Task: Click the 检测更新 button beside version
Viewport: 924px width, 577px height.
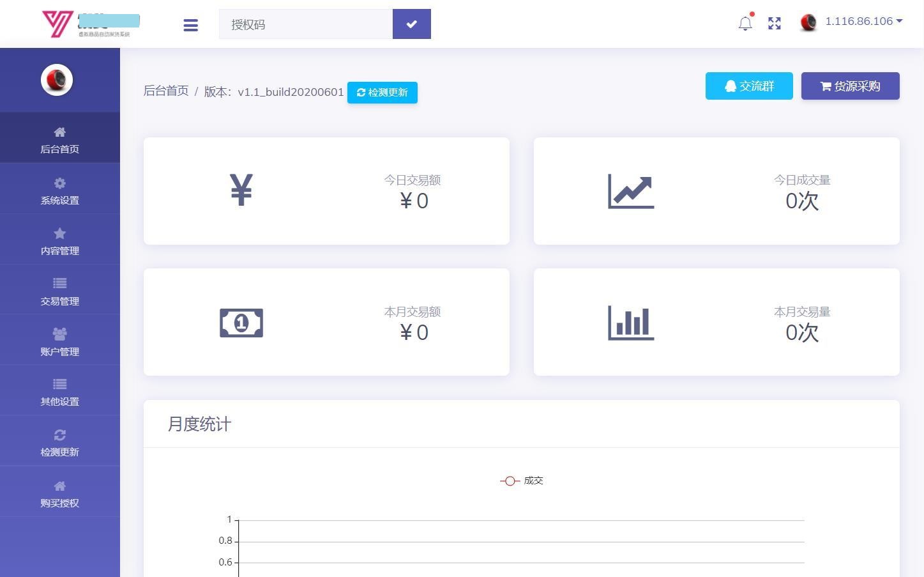Action: [382, 93]
